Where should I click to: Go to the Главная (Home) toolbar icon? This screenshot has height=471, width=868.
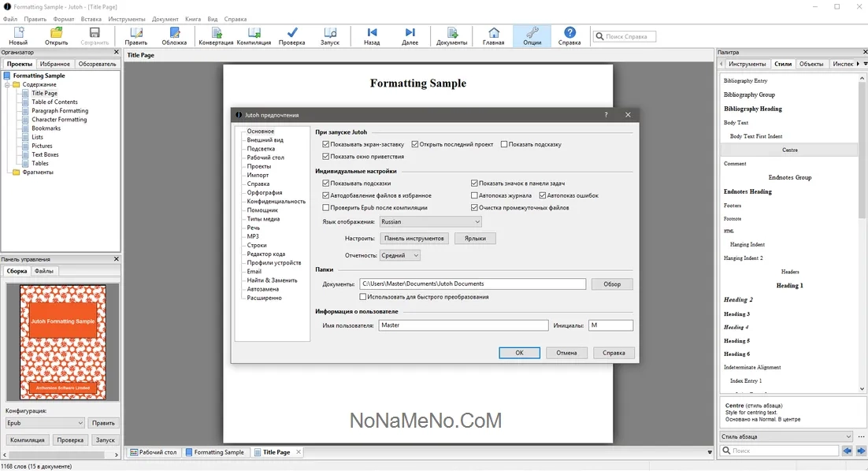pyautogui.click(x=493, y=35)
